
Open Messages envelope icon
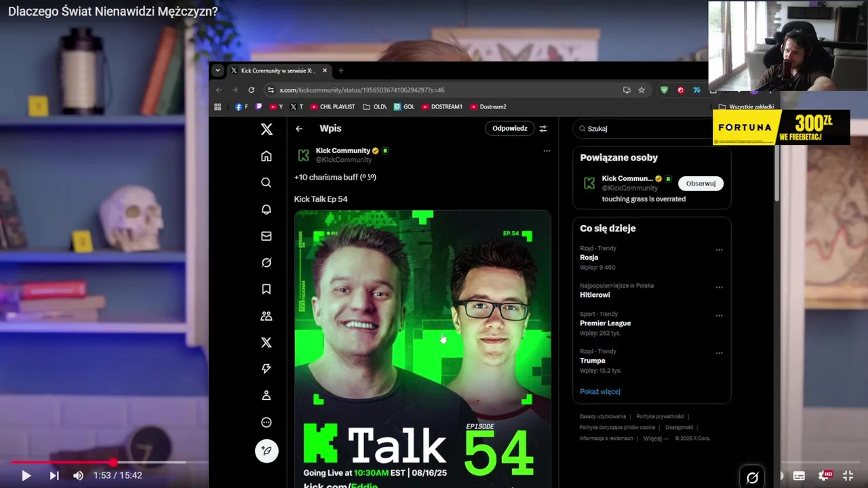pyautogui.click(x=267, y=236)
